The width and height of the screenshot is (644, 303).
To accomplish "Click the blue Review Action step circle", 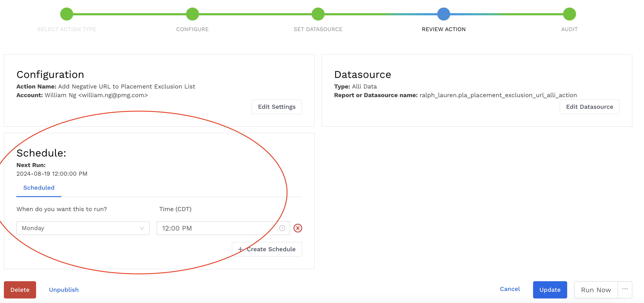I will (x=444, y=14).
